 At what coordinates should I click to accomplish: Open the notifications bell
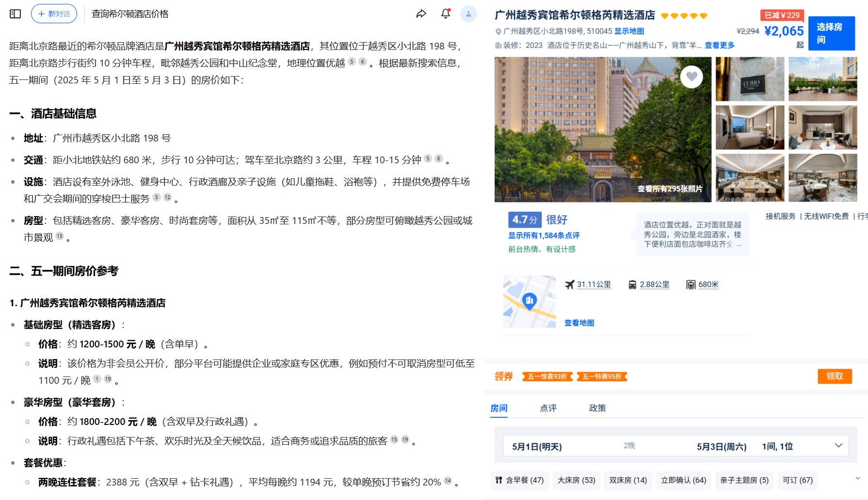pyautogui.click(x=446, y=14)
